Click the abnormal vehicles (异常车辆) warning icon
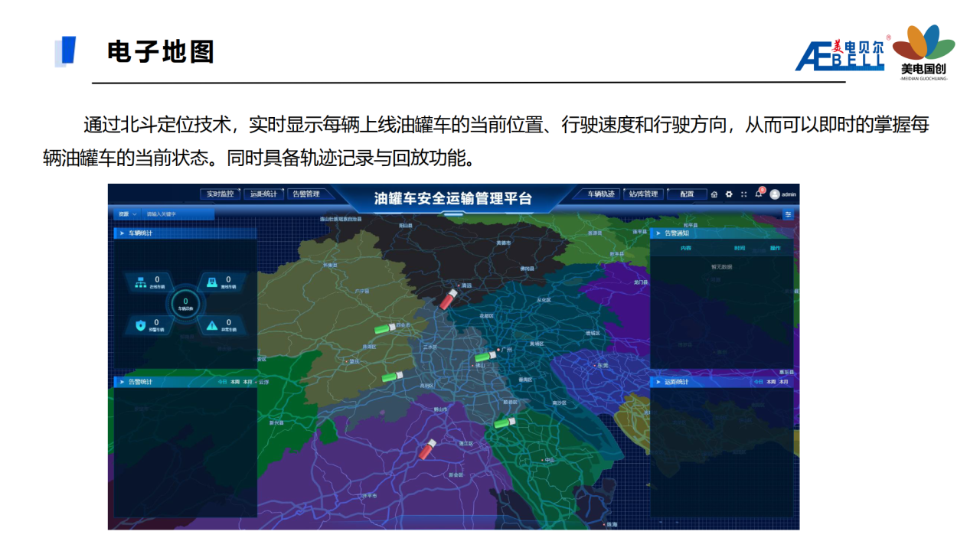 (x=211, y=325)
